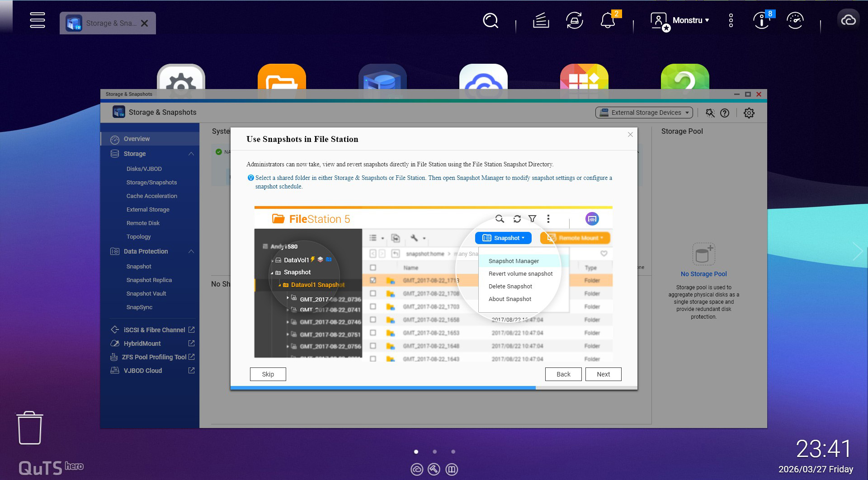Close the Use Snapshots dialog

(630, 135)
